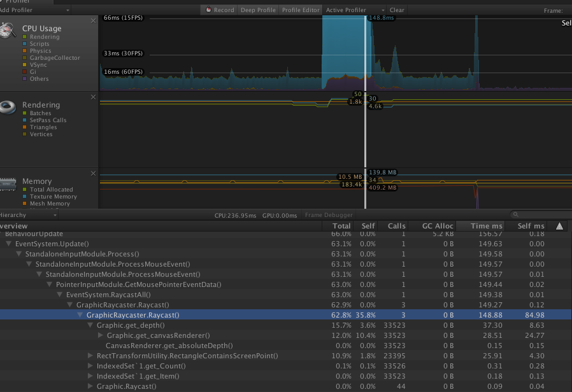Screen dimensions: 572x392
Task: Expand the Graphic.Raycast() row
Action: (x=90, y=386)
